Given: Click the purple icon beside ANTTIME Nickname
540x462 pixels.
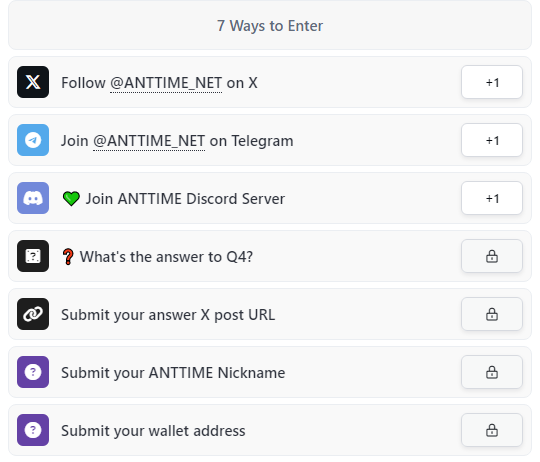Looking at the screenshot, I should [x=33, y=372].
